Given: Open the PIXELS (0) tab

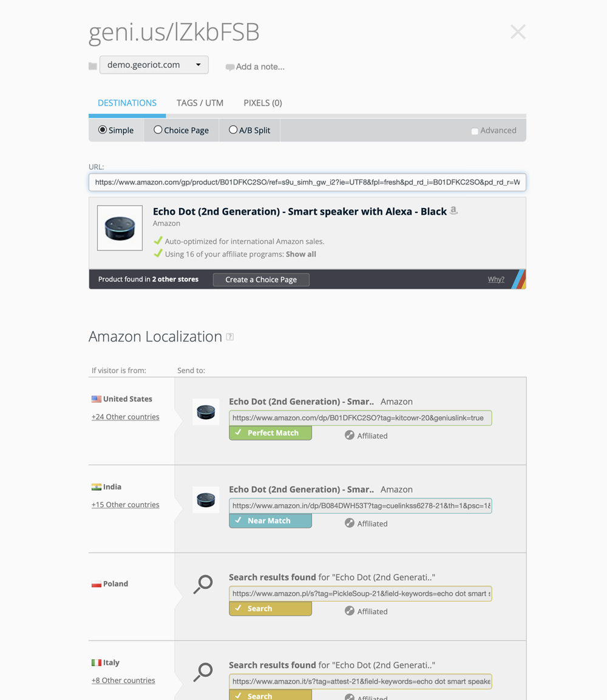Looking at the screenshot, I should 262,103.
